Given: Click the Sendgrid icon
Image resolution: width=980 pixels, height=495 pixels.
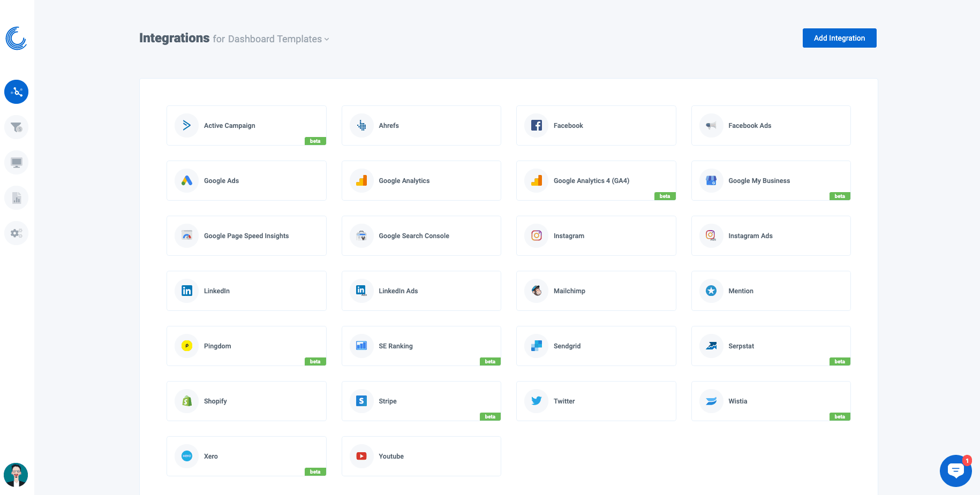Looking at the screenshot, I should pyautogui.click(x=536, y=346).
